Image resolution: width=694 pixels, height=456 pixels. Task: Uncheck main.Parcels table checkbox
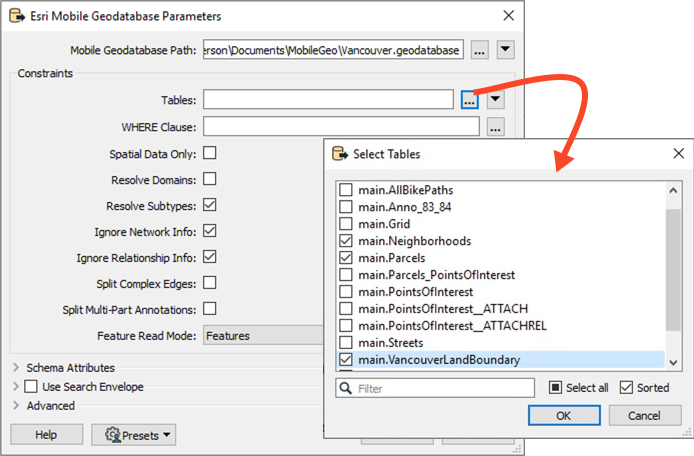[x=346, y=258]
